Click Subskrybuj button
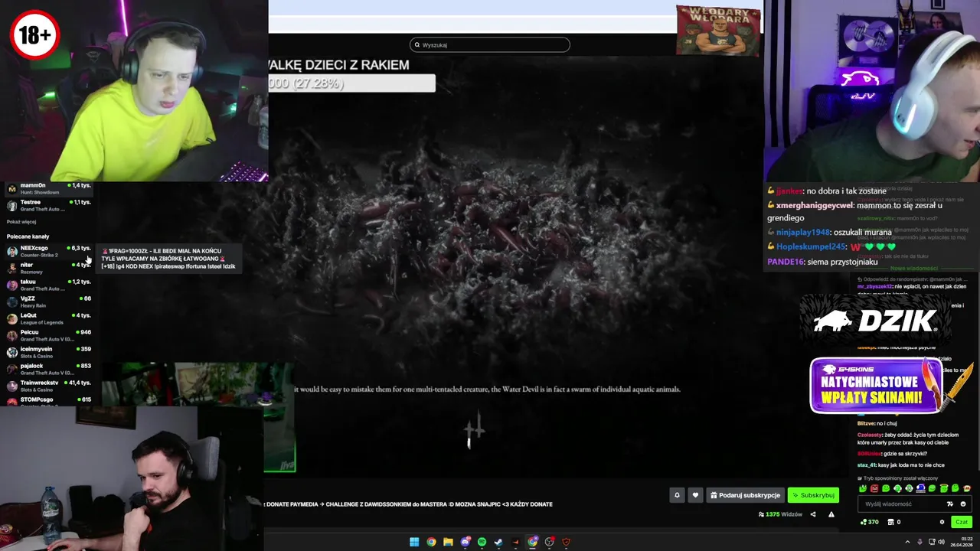The width and height of the screenshot is (980, 551). click(813, 495)
